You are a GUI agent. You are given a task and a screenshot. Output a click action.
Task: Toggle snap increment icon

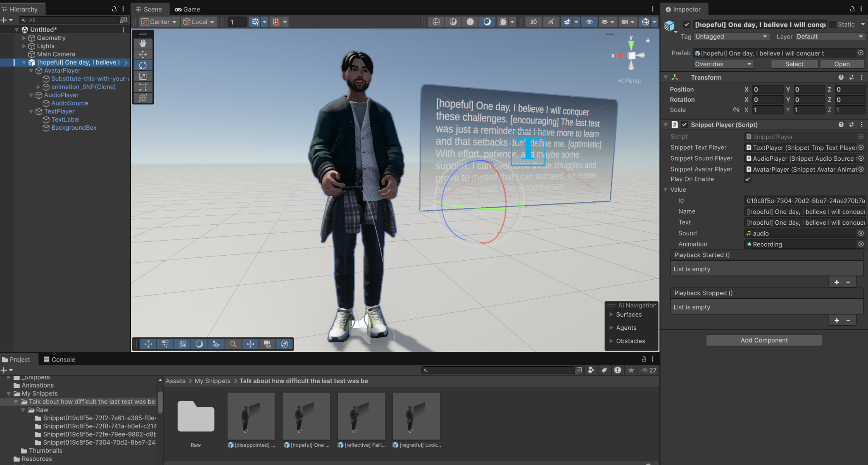(x=276, y=22)
